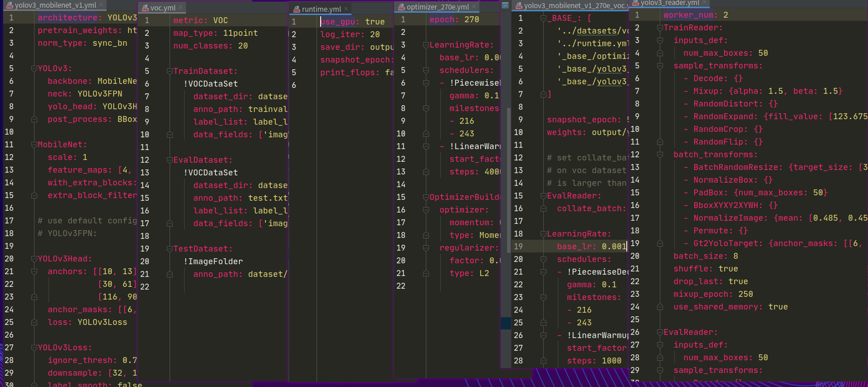The height and width of the screenshot is (387, 868).
Task: Fold the batch_transforms: block
Action: coord(660,155)
